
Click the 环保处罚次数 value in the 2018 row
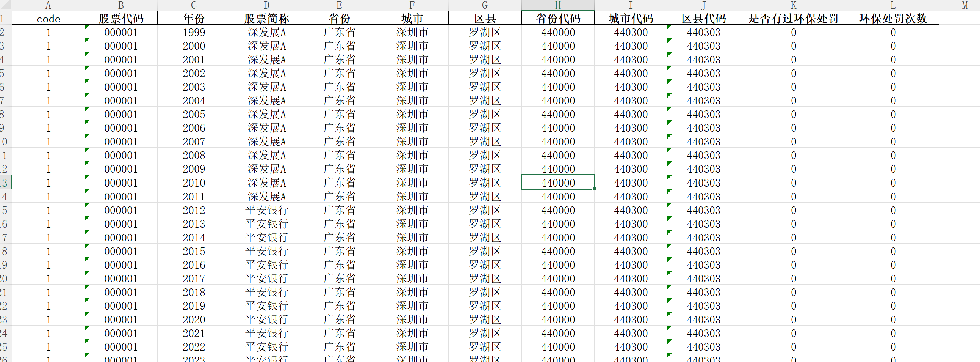coord(893,292)
